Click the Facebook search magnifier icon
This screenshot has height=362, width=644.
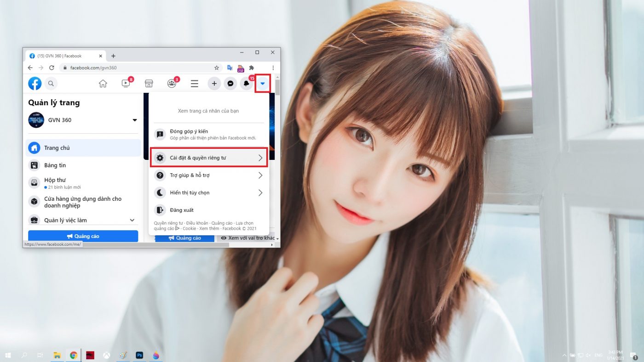pos(51,84)
